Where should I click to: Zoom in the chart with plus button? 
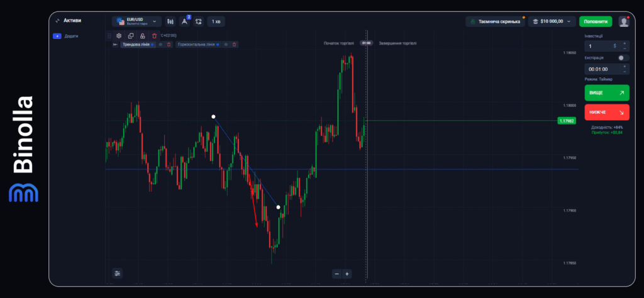coord(347,273)
